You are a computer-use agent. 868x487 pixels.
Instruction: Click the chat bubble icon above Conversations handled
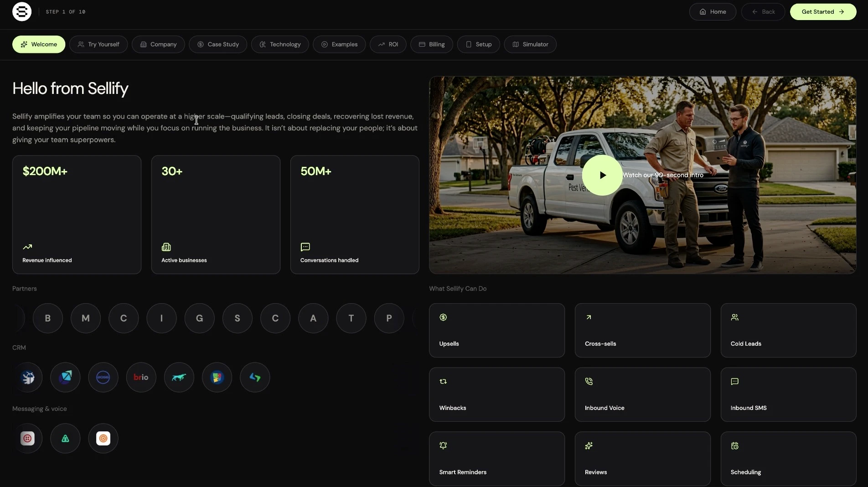(305, 247)
